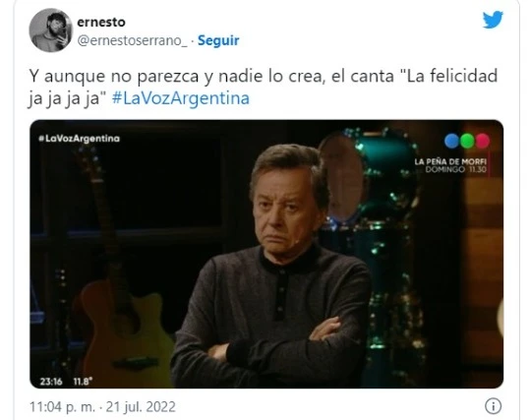Viewport: 530px width, 420px height.
Task: Click the blue Twitter bird logo
Action: click(x=493, y=20)
